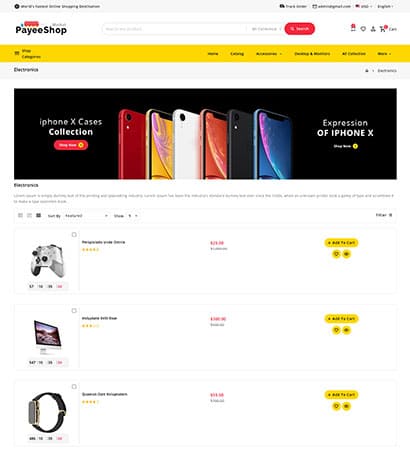
Task: Add game controller product to wishlist
Action: (336, 254)
